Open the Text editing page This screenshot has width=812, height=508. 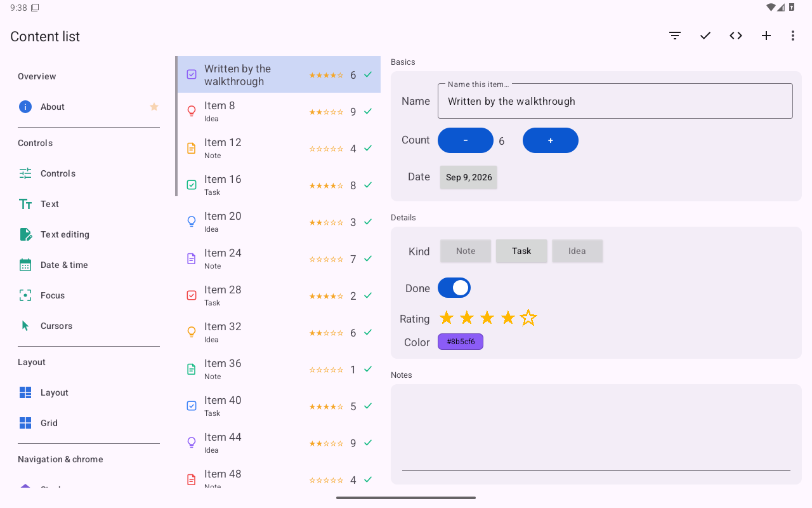[89, 234]
